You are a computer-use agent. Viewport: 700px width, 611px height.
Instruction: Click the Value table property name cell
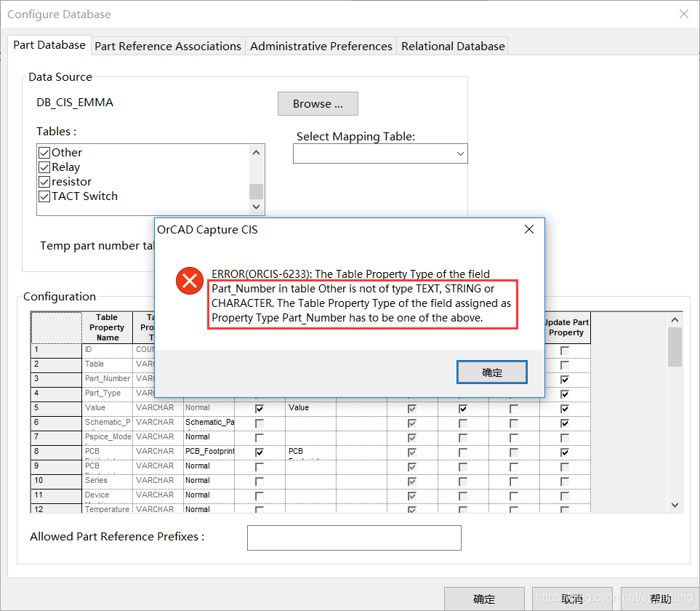coord(107,408)
